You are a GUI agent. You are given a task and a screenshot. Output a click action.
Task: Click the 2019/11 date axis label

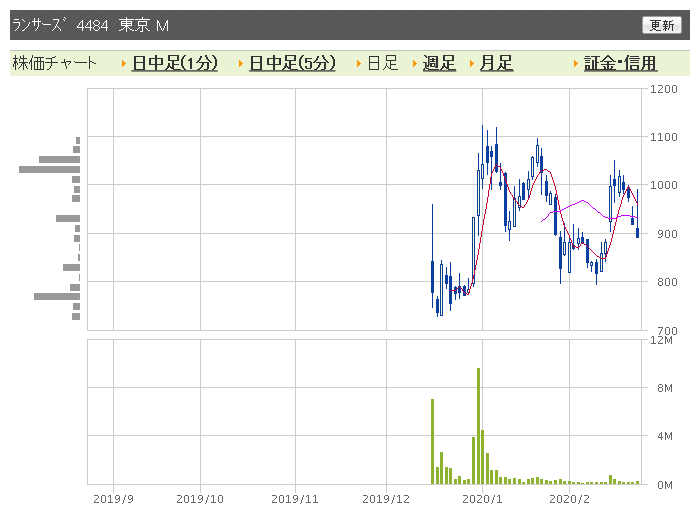(x=295, y=499)
